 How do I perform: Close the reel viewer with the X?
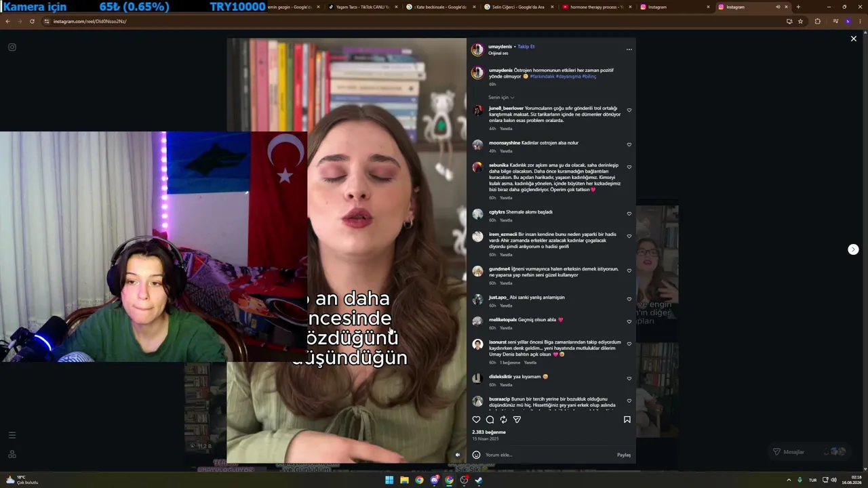click(x=854, y=39)
